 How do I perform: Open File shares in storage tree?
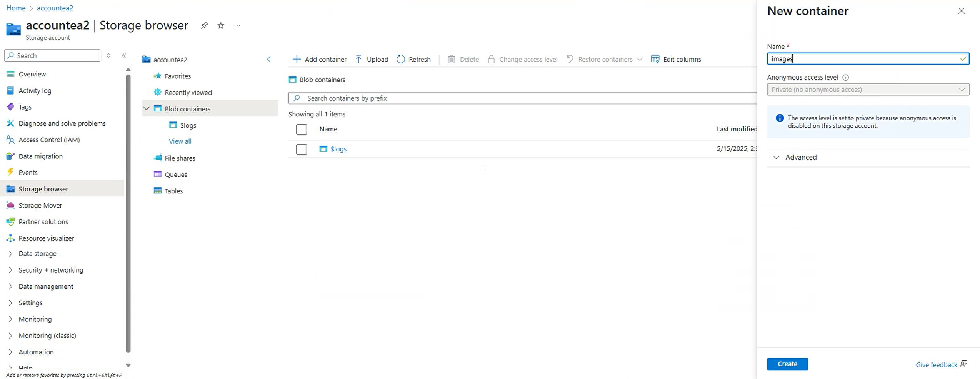(180, 158)
